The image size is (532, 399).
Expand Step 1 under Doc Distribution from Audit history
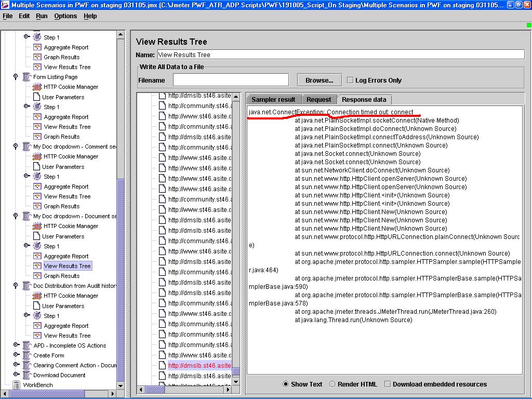pos(26,315)
